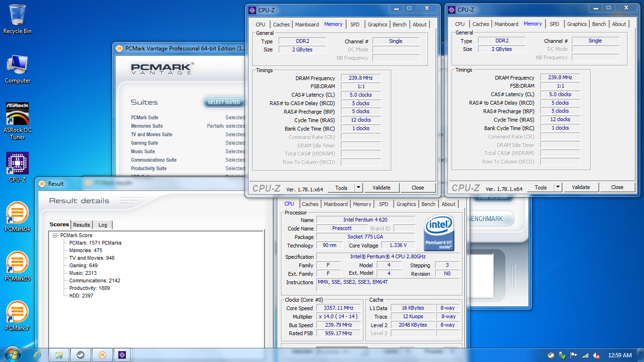Select 'TV and Movies: 946' tree row
The width and height of the screenshot is (644, 362).
(x=92, y=258)
